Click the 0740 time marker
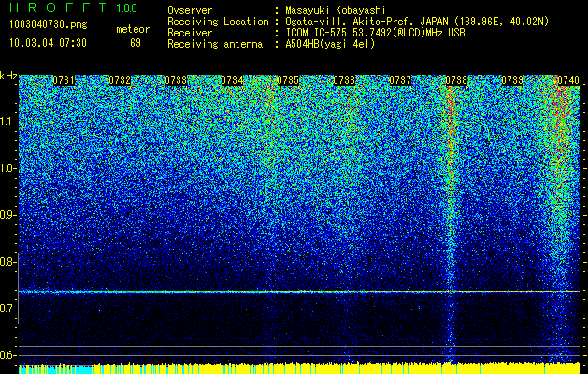 pos(568,80)
